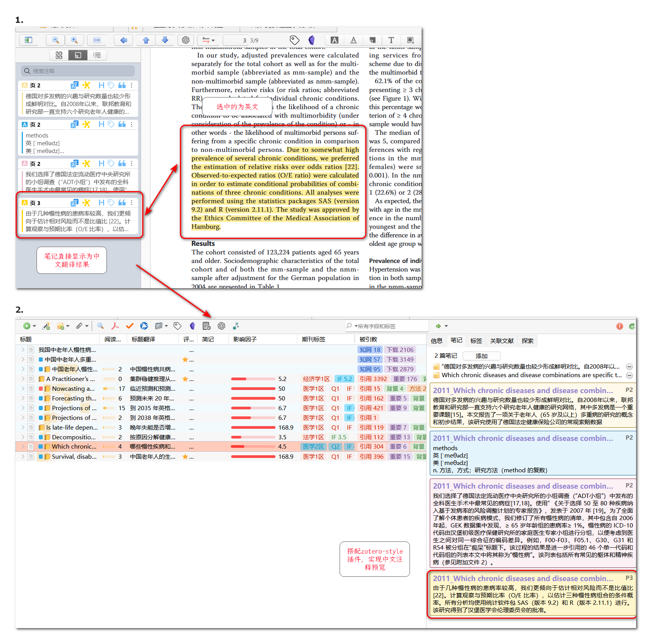Switch to the 关联文献 tab
652x644 pixels.
pos(502,341)
